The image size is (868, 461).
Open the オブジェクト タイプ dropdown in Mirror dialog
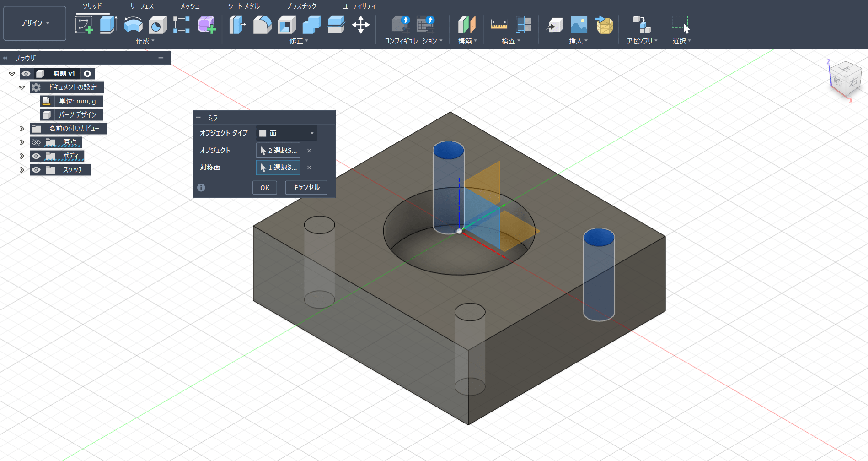pyautogui.click(x=286, y=133)
